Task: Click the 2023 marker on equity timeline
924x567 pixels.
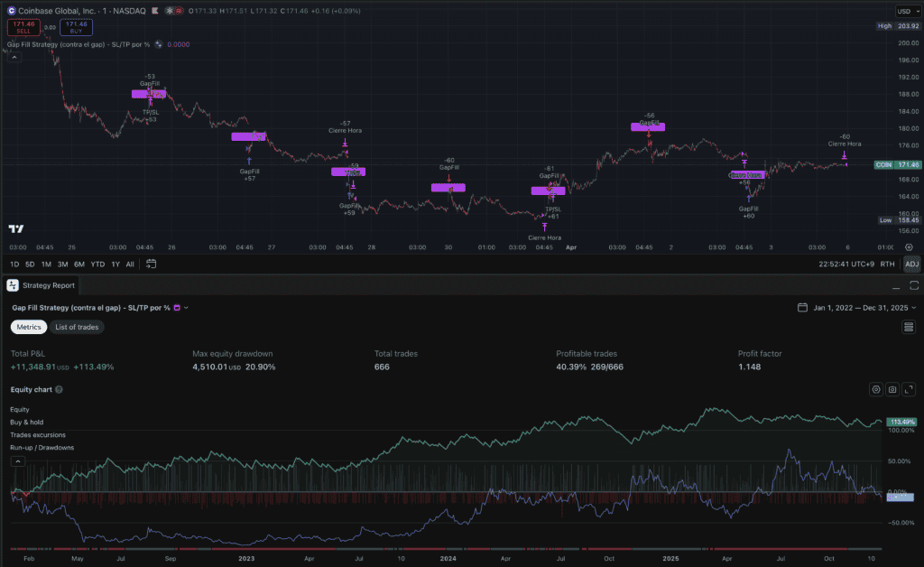Action: tap(246, 558)
